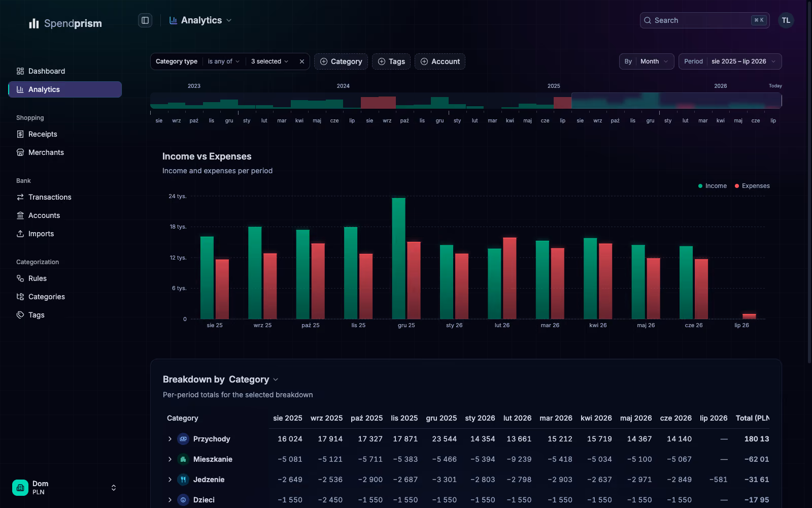Click the 2024 year marker on timeline
Image resolution: width=812 pixels, height=508 pixels.
tap(343, 86)
